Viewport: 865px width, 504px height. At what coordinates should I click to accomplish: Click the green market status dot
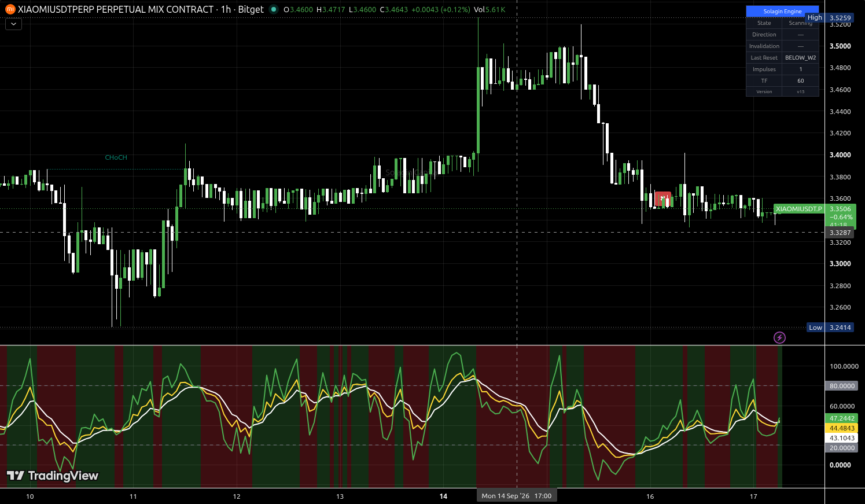click(x=274, y=9)
